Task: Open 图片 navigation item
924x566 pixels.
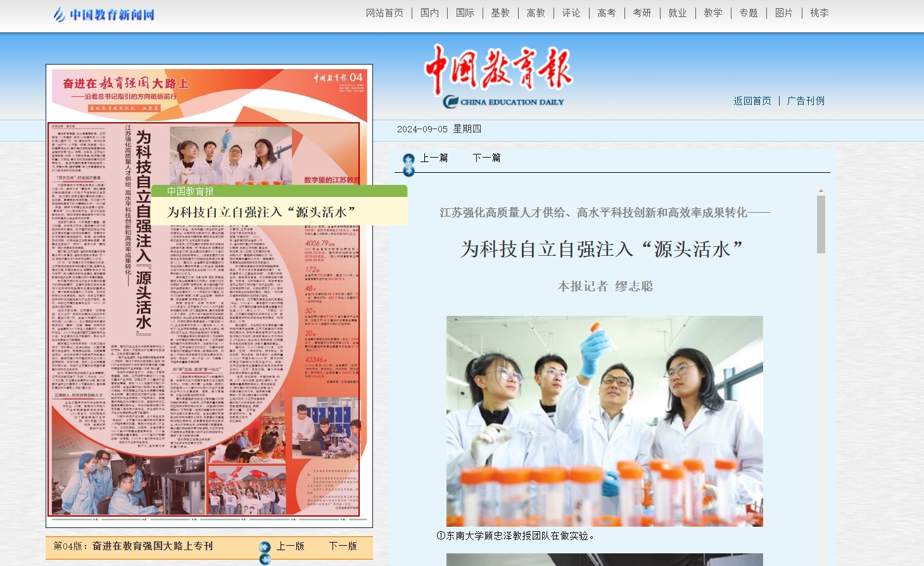Action: click(784, 13)
